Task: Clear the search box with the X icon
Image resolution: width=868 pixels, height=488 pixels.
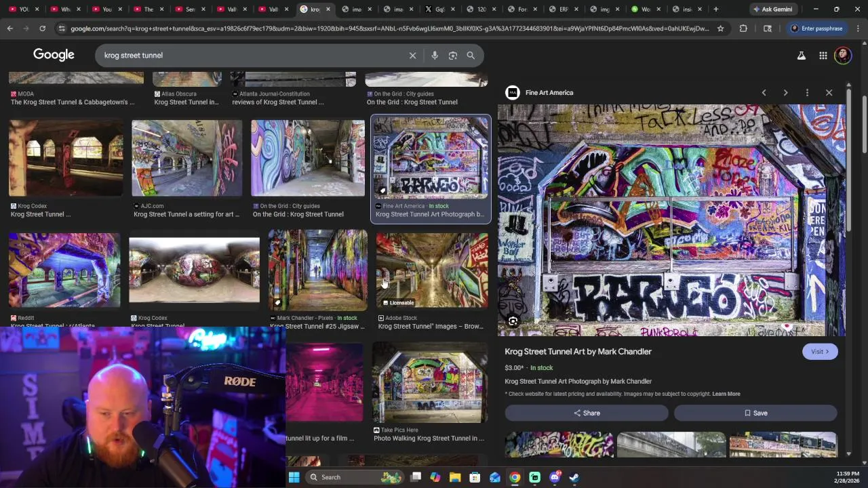Action: click(x=412, y=56)
